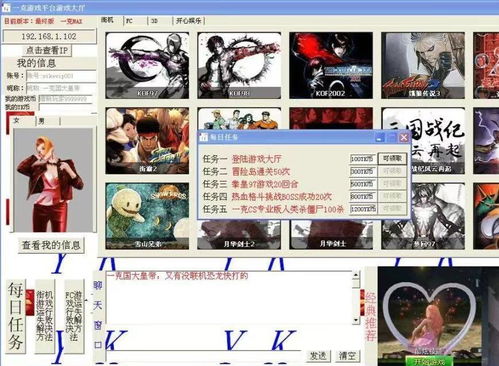Click the 昵称 nickname field
Image resolution: width=499 pixels, height=366 pixels.
click(61, 88)
